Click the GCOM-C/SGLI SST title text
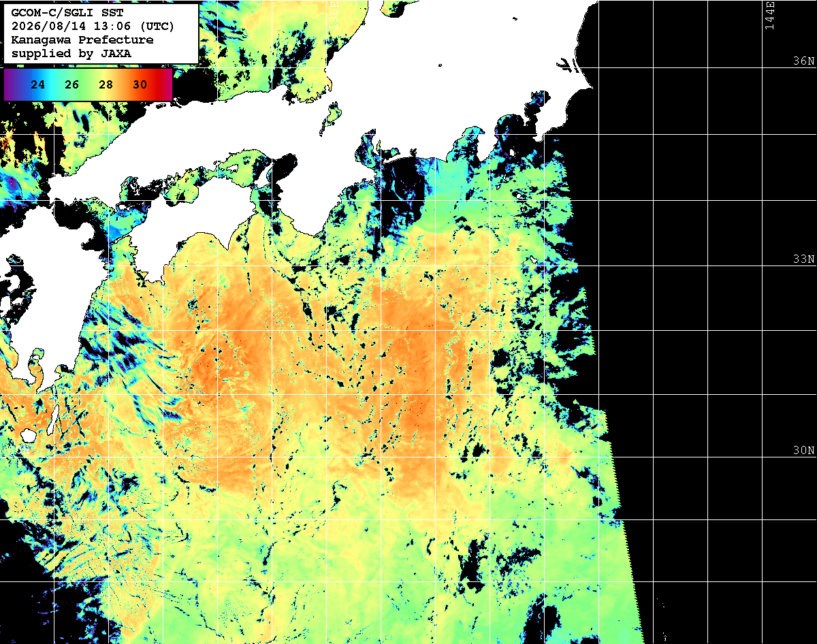This screenshot has height=644, width=817. point(68,13)
